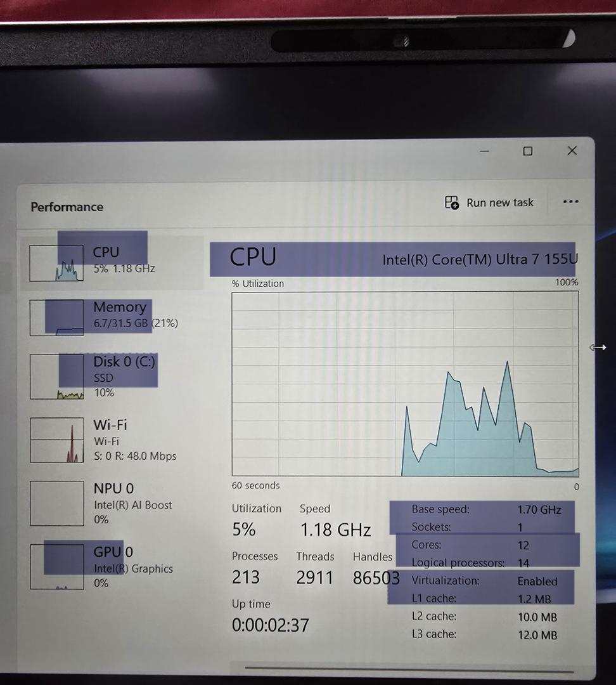The height and width of the screenshot is (685, 616).
Task: Maximize the Task Manager window
Action: point(528,151)
